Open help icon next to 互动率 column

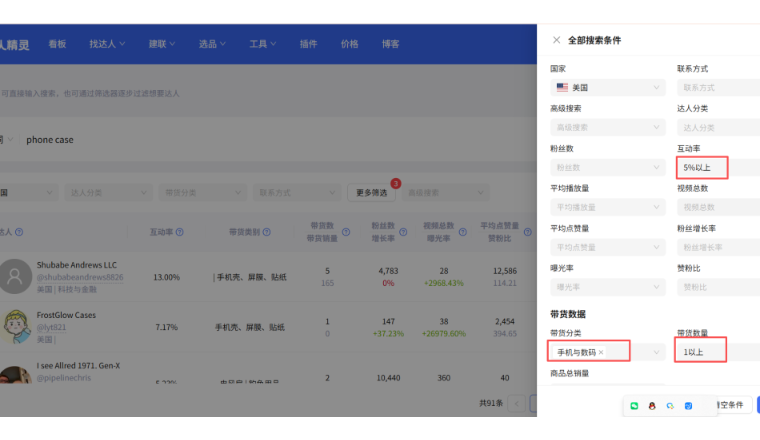click(180, 232)
